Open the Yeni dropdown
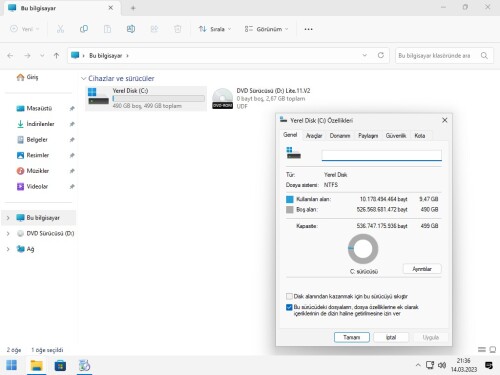Viewport: 500px width, 375px height. pyautogui.click(x=25, y=29)
